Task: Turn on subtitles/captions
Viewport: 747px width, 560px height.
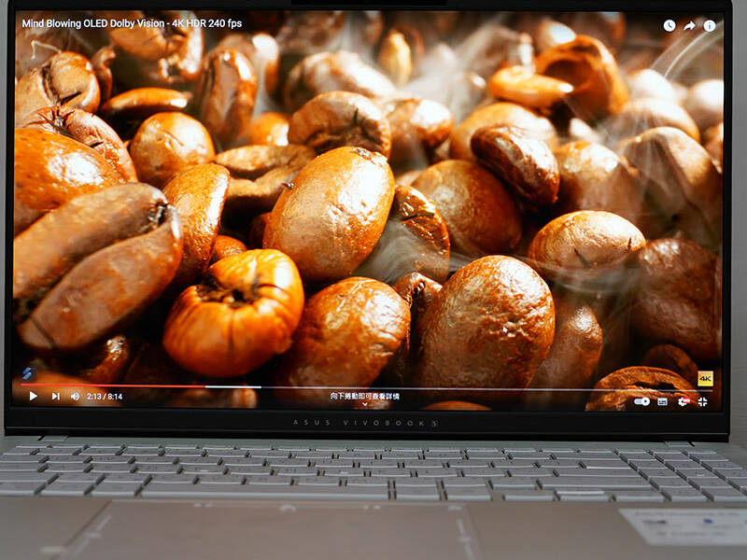Action: (x=662, y=402)
